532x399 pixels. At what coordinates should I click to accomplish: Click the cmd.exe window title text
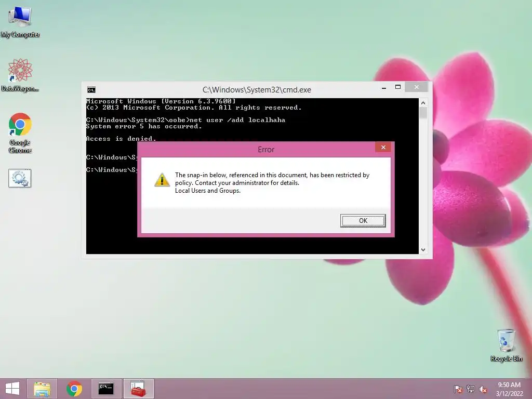257,89
